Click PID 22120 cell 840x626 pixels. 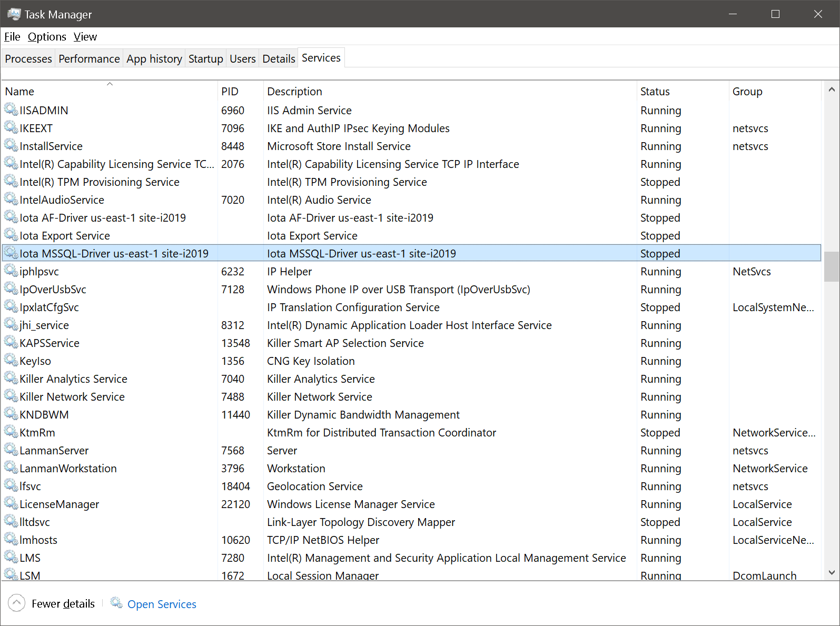click(x=235, y=504)
